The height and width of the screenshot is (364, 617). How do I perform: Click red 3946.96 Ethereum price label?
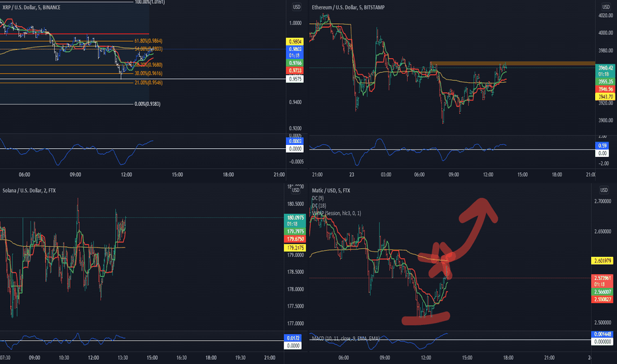coord(606,89)
